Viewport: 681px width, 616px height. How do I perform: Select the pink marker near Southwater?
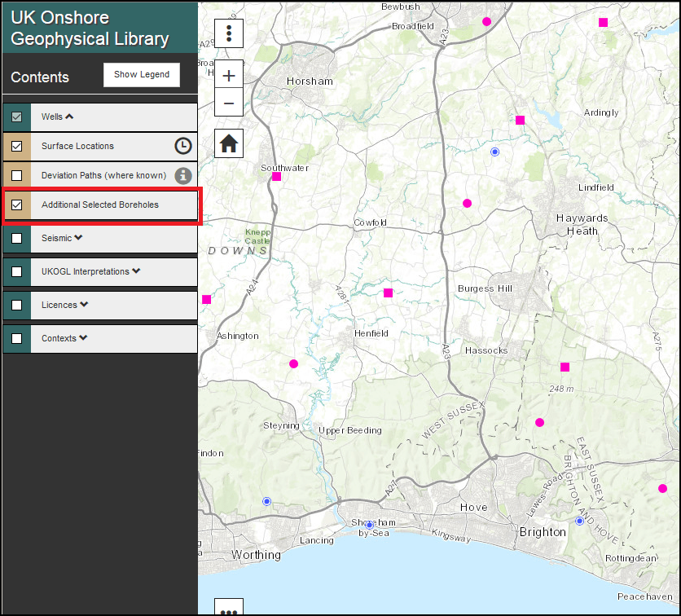click(275, 176)
